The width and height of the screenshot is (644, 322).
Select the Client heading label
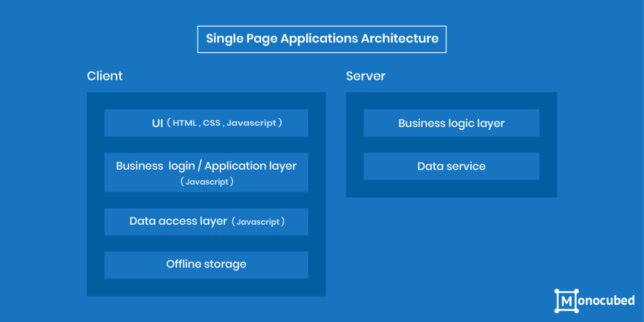[x=104, y=76]
